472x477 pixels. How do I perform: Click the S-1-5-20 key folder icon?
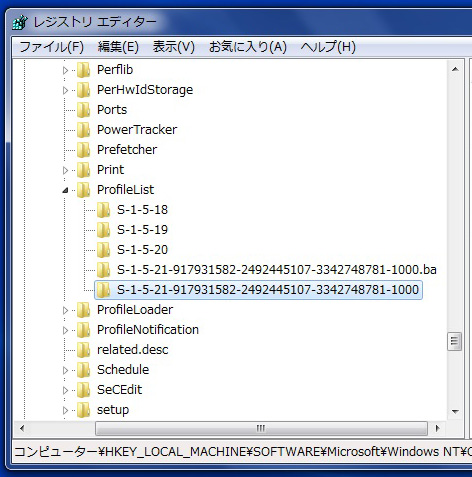(x=103, y=250)
